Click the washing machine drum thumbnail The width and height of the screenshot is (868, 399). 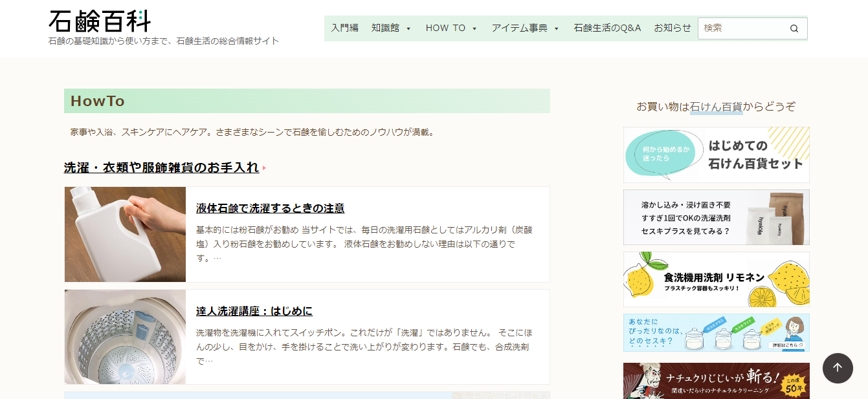[125, 337]
